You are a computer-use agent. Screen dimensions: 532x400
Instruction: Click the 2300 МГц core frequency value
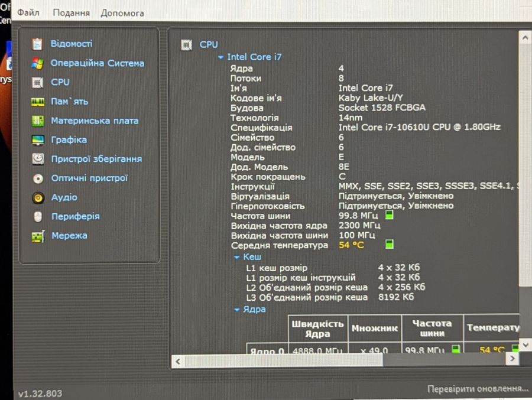(359, 225)
